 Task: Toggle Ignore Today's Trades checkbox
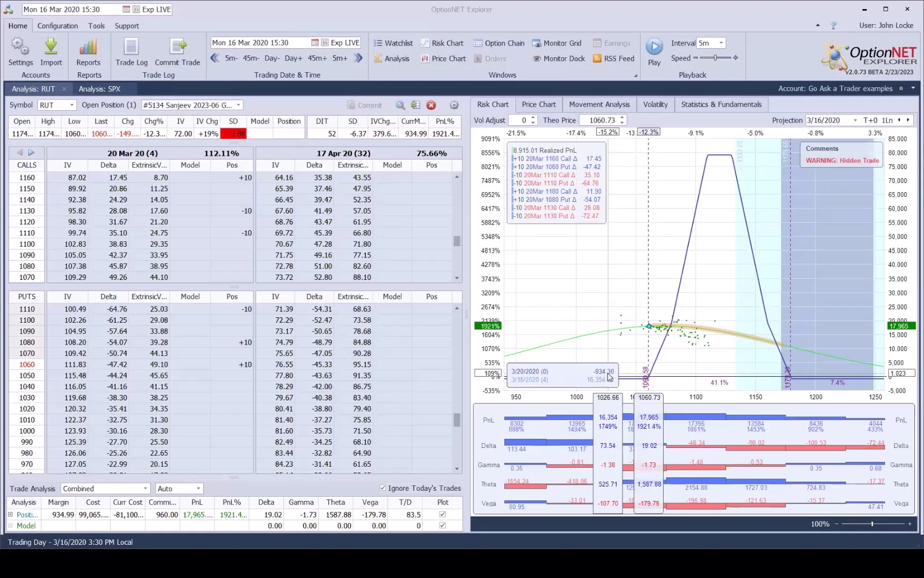[x=383, y=488]
